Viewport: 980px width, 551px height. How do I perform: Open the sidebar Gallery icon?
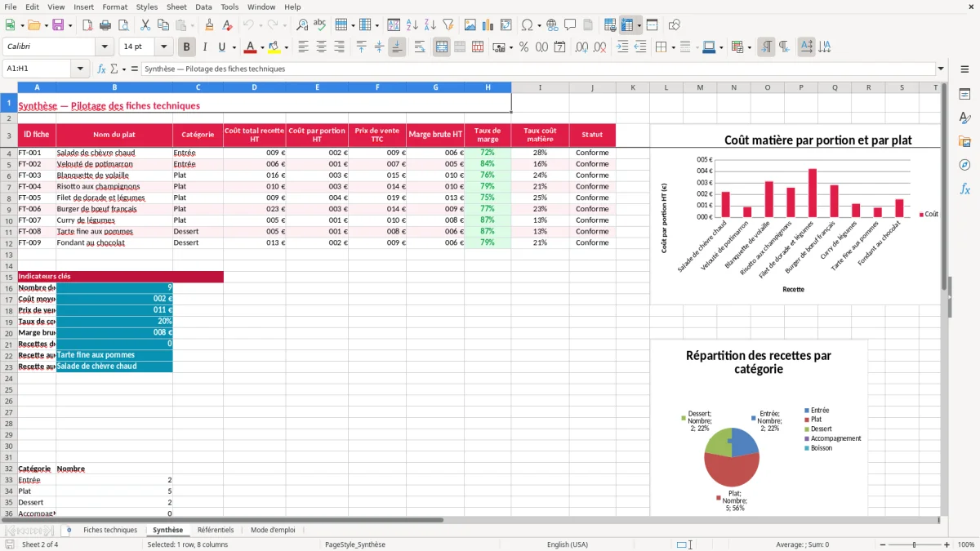point(964,141)
